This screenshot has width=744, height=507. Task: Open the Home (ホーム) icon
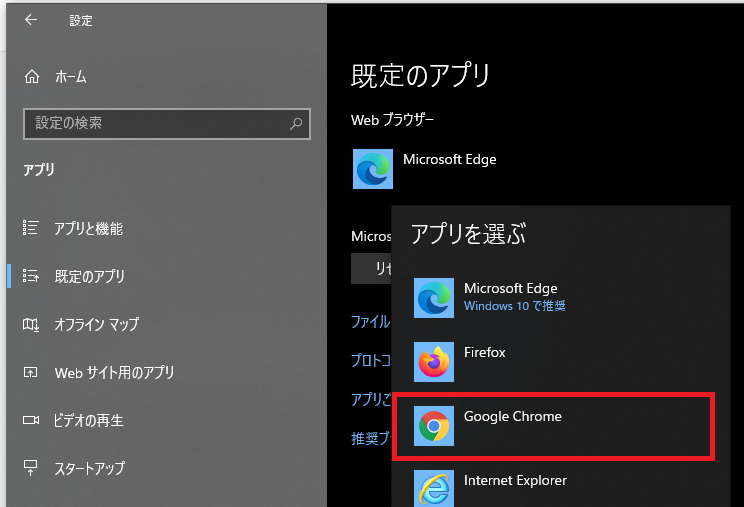[x=32, y=76]
